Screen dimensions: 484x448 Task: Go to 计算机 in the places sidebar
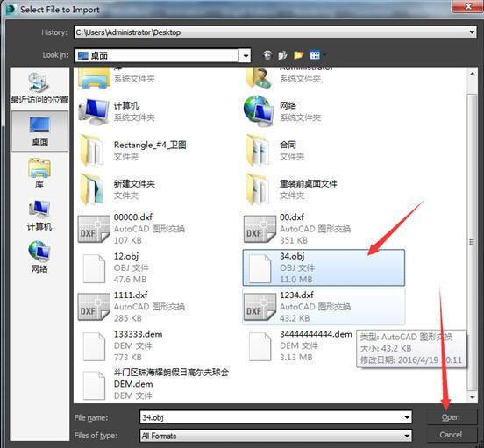tap(39, 216)
